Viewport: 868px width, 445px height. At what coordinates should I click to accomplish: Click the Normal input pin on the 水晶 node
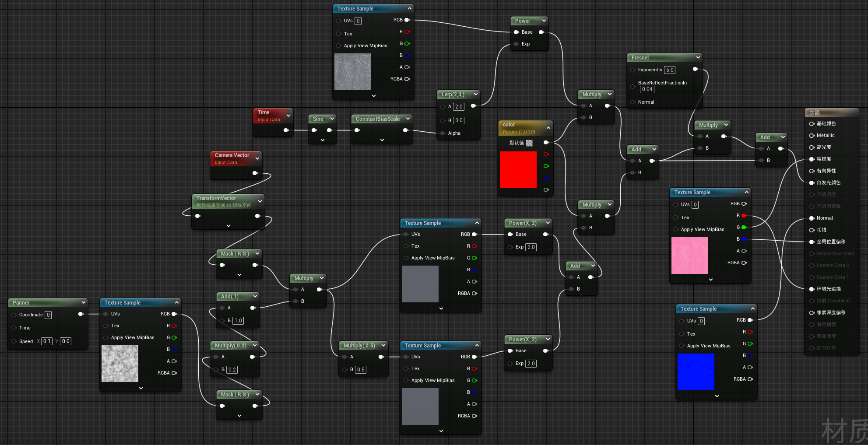point(812,218)
